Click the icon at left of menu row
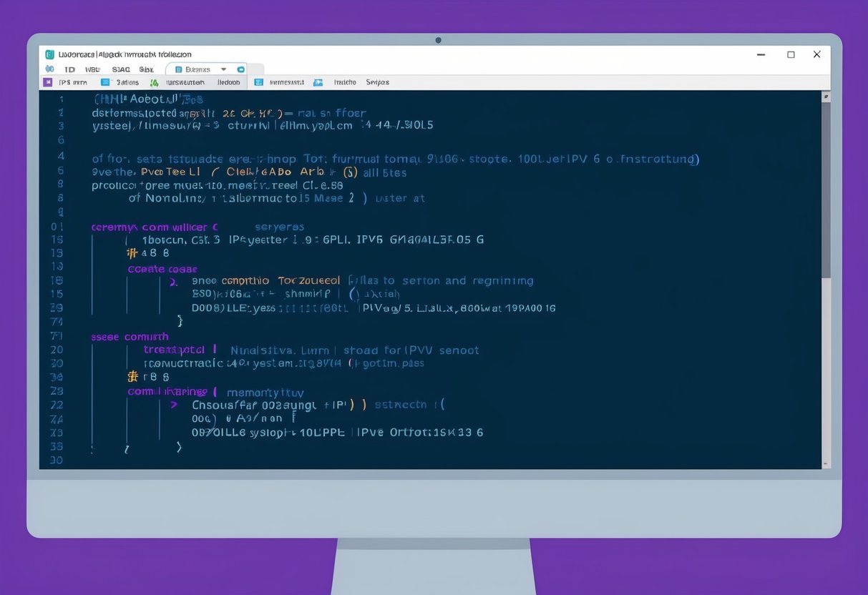The height and width of the screenshot is (595, 868). [x=49, y=69]
